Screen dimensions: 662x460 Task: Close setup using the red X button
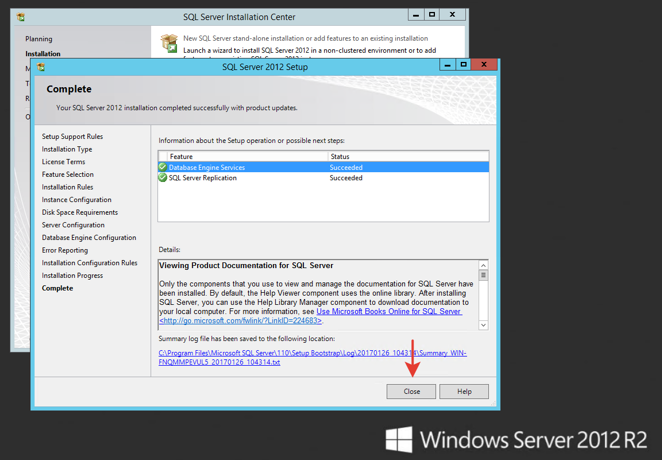coord(484,65)
